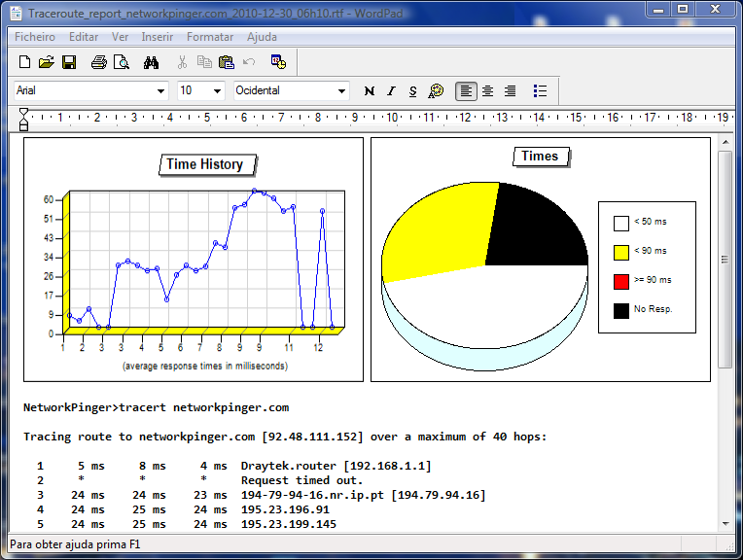Toggle bold formatting (N button)

pos(370,91)
